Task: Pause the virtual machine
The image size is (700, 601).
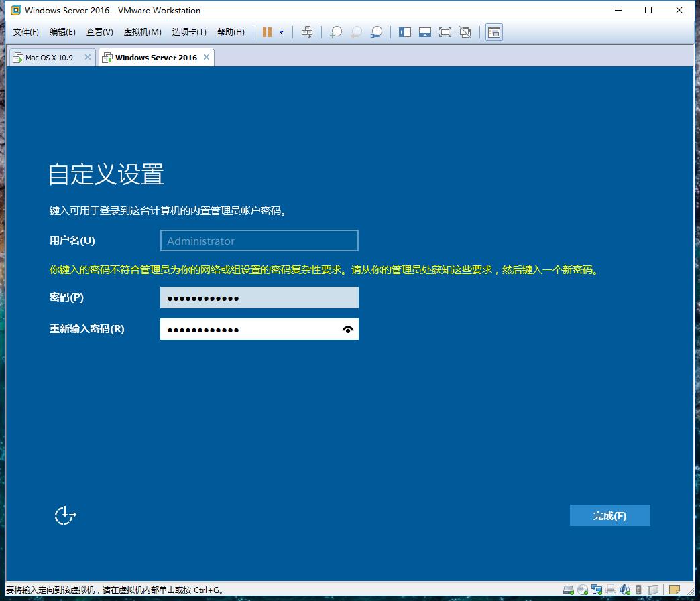Action: 267,32
